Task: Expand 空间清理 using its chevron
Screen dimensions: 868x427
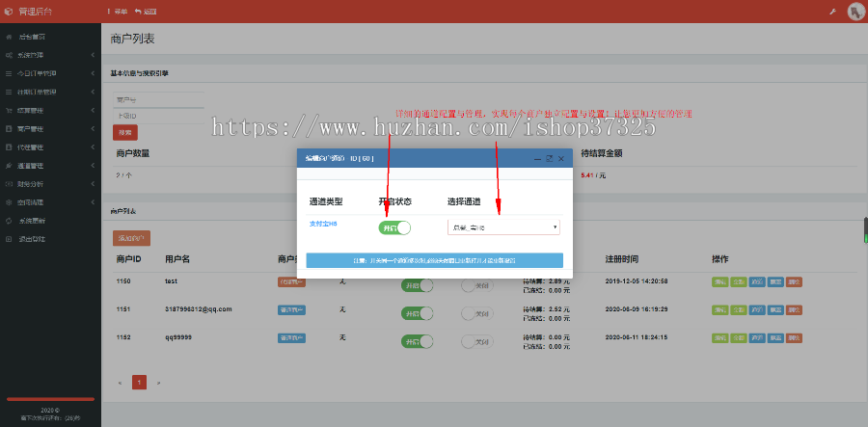Action: click(93, 202)
